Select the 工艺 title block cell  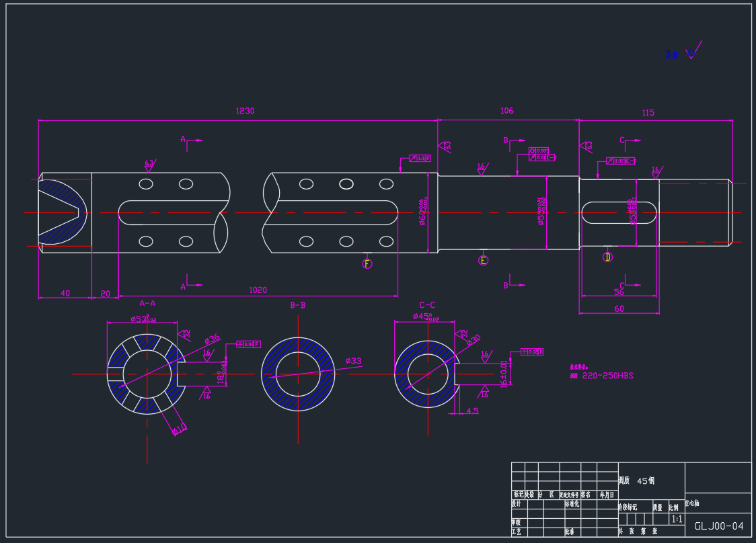point(517,532)
